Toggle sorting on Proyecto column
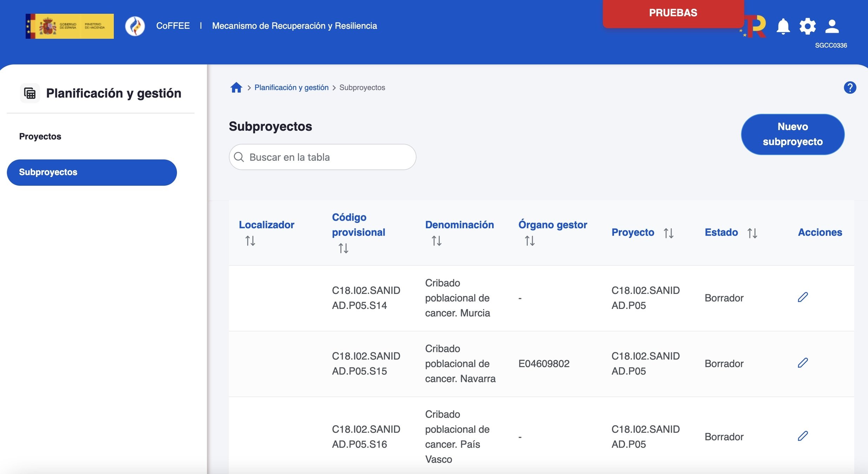Image resolution: width=868 pixels, height=474 pixels. [x=669, y=233]
